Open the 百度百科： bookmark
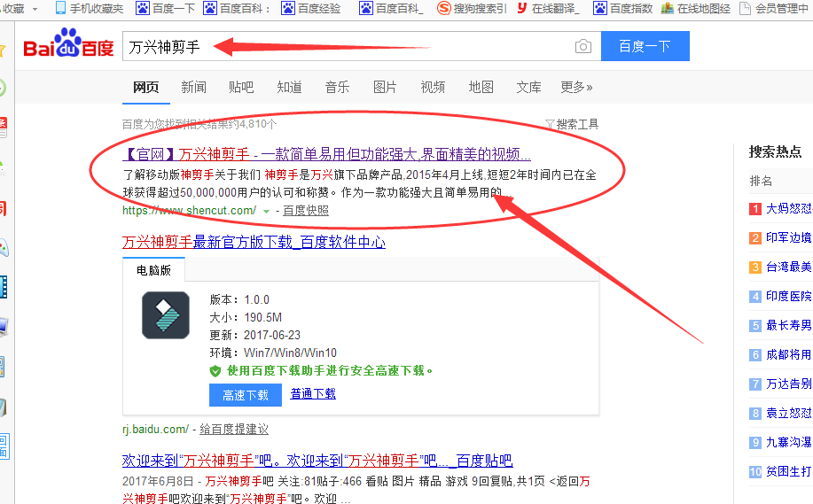 pyautogui.click(x=237, y=8)
